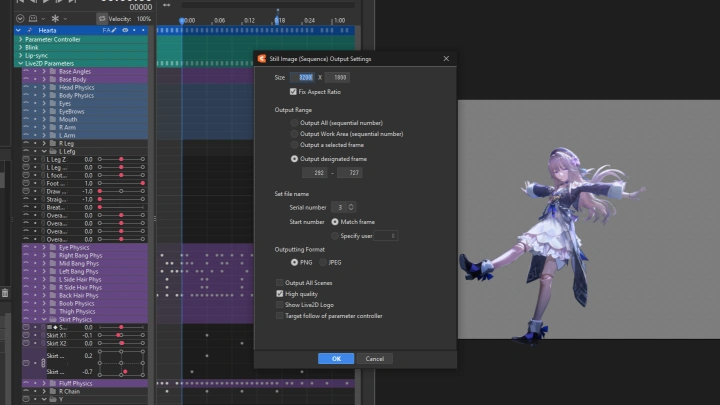The width and height of the screenshot is (720, 405).
Task: Click the pencil edit icon on Hearta track
Action: tap(114, 30)
